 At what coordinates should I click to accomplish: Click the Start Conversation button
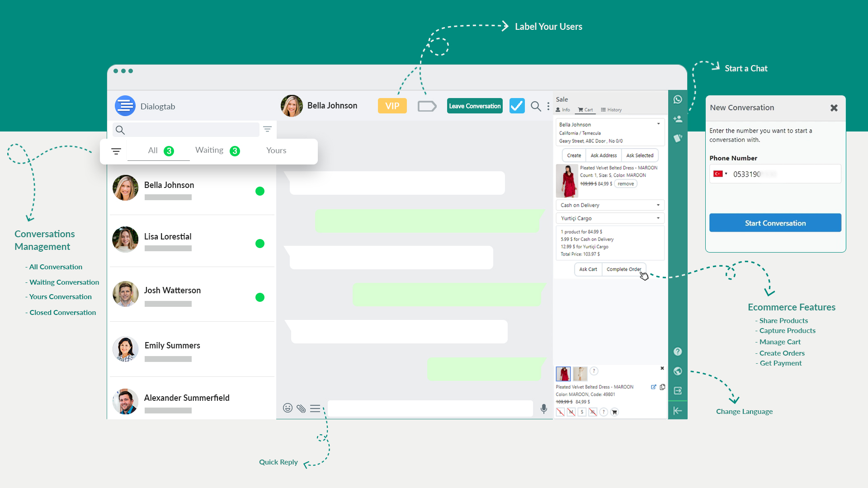pos(775,223)
